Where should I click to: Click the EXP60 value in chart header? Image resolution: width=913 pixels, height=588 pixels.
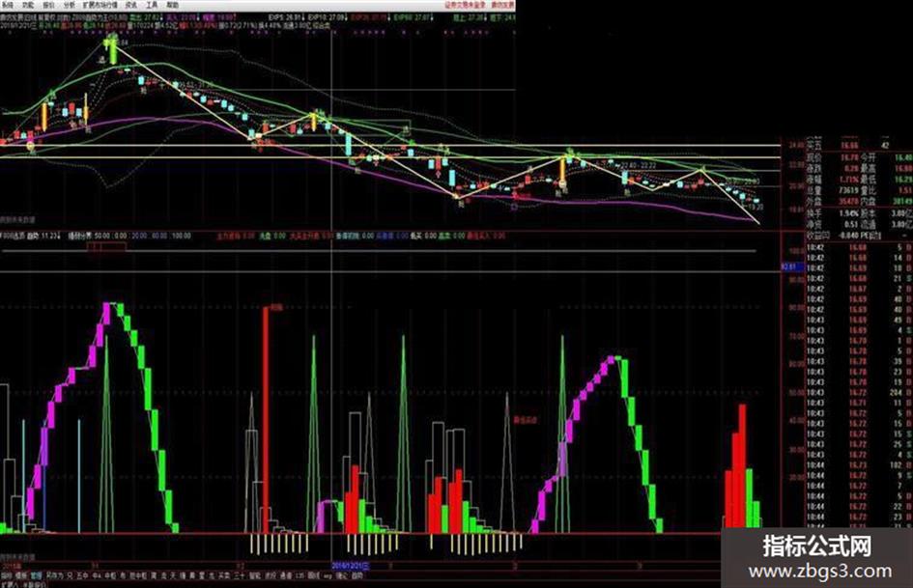click(414, 18)
